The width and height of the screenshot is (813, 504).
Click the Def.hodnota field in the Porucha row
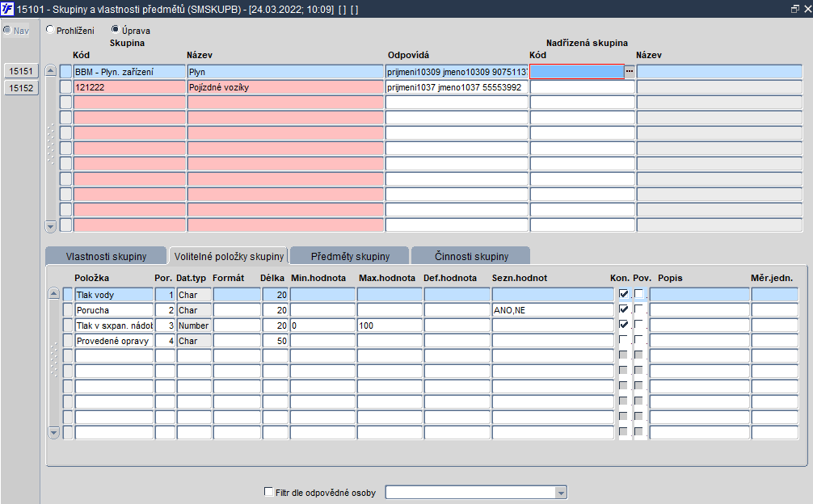tap(457, 310)
